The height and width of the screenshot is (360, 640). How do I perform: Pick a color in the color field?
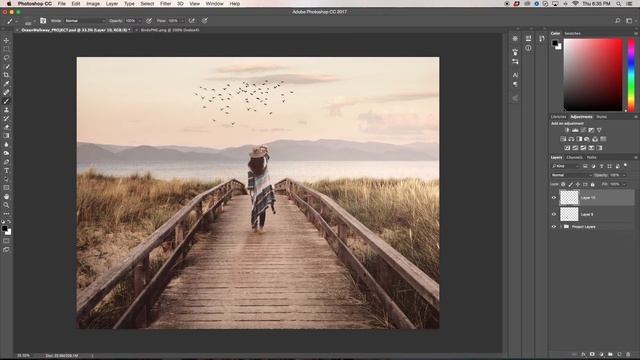point(593,75)
